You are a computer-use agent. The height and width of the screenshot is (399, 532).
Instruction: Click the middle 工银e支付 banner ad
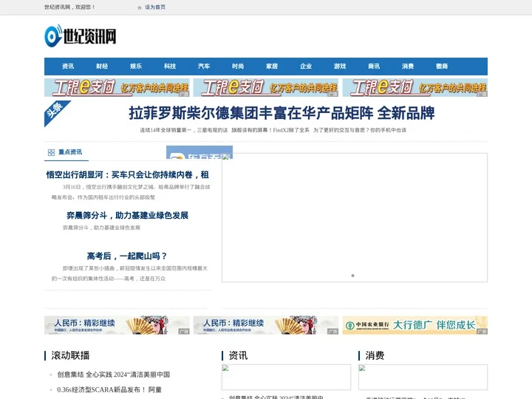click(x=266, y=87)
